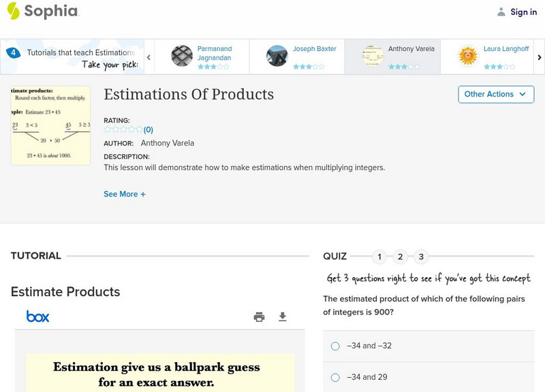Image resolution: width=545 pixels, height=392 pixels.
Task: Click the download icon in the document viewer
Action: click(x=281, y=316)
